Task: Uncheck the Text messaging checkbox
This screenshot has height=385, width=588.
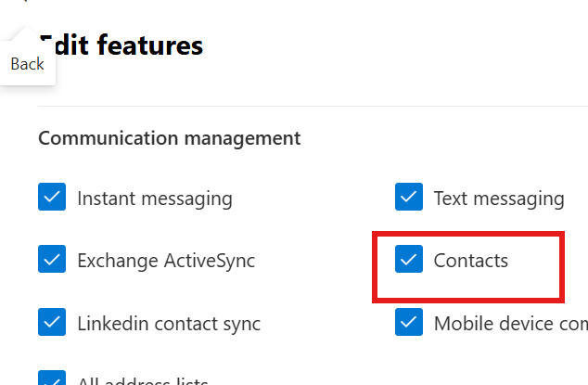Action: coord(409,197)
